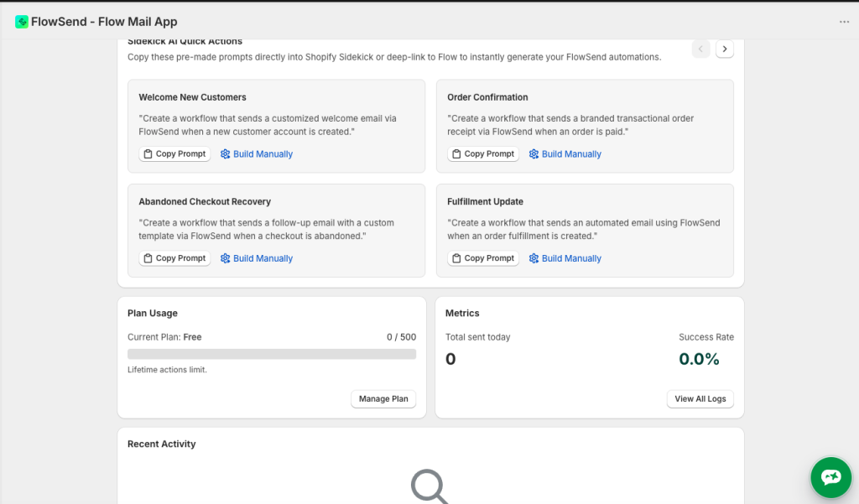Build Welcome New Customers workflow manually
Image resolution: width=859 pixels, height=504 pixels.
(257, 154)
